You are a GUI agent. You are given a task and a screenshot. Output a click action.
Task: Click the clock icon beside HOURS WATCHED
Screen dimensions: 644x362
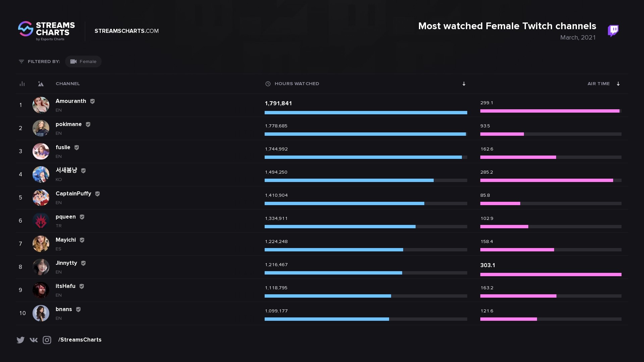click(x=268, y=84)
